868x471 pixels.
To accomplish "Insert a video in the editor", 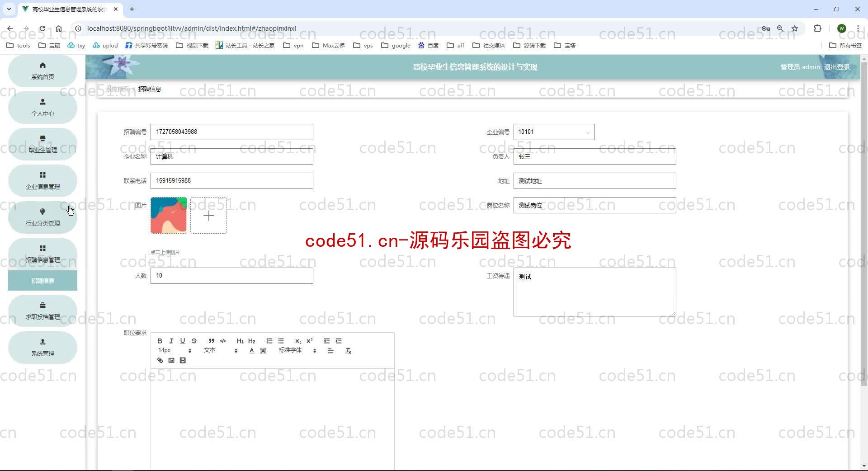I will coord(183,360).
